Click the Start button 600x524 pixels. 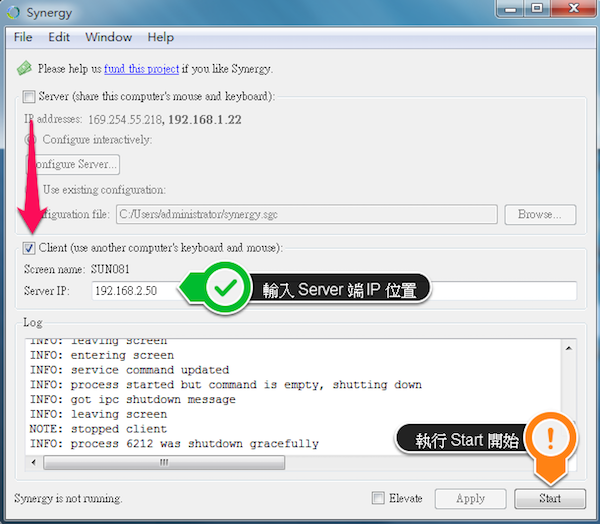tap(550, 498)
